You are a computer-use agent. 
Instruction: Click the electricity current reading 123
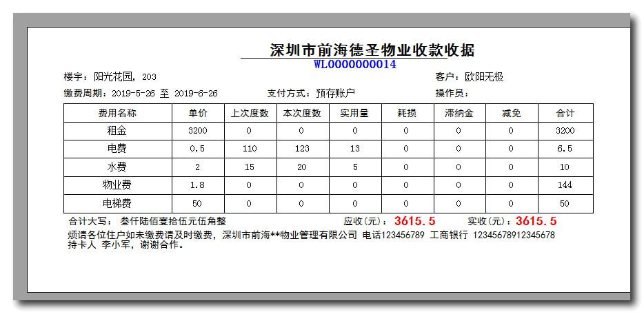[301, 149]
